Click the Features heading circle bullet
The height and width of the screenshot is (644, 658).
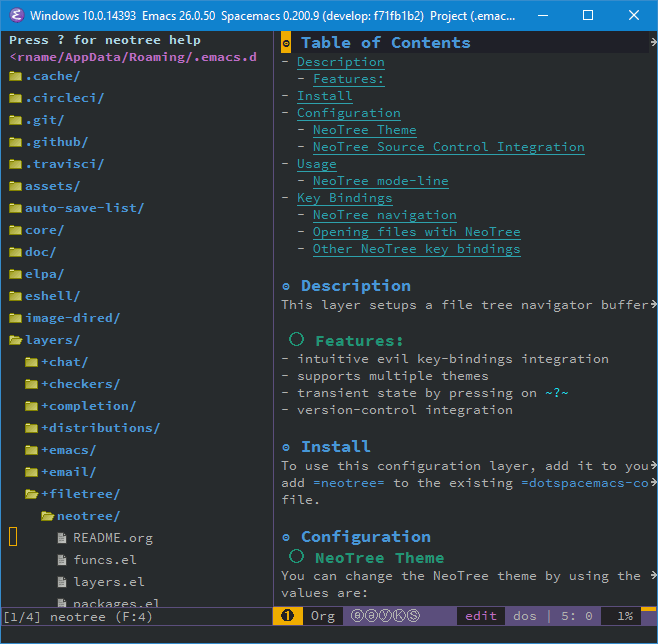pos(296,339)
